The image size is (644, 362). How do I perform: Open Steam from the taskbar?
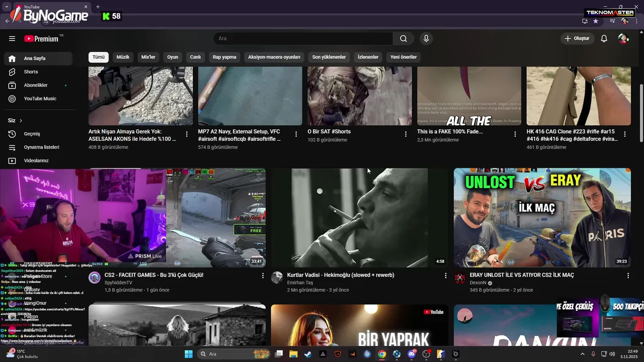pos(308,354)
